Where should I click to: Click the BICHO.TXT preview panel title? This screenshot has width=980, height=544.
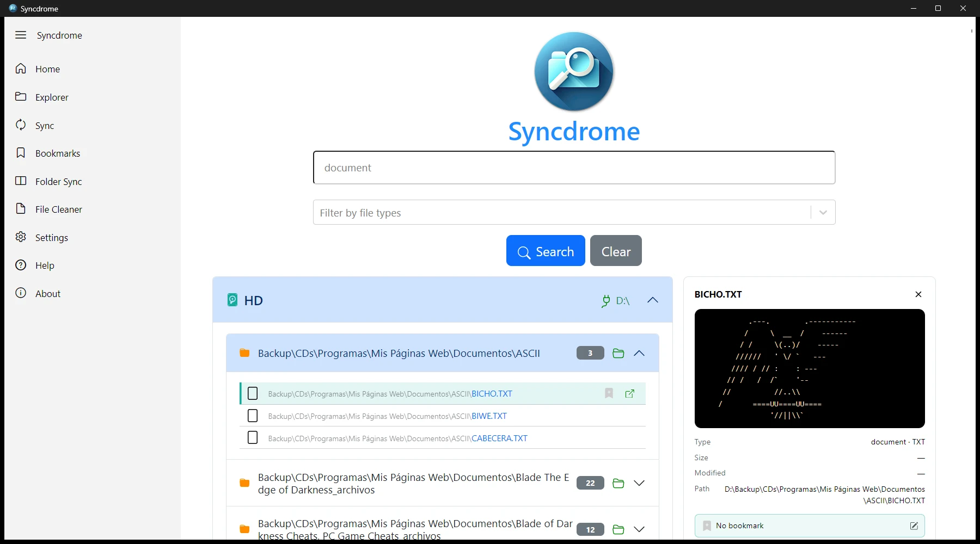[x=718, y=294]
